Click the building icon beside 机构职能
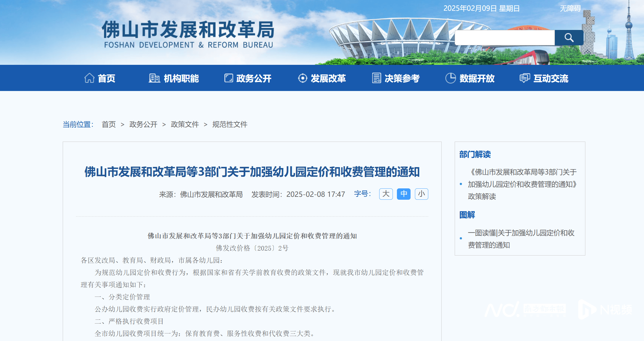This screenshot has width=644, height=341. (154, 78)
